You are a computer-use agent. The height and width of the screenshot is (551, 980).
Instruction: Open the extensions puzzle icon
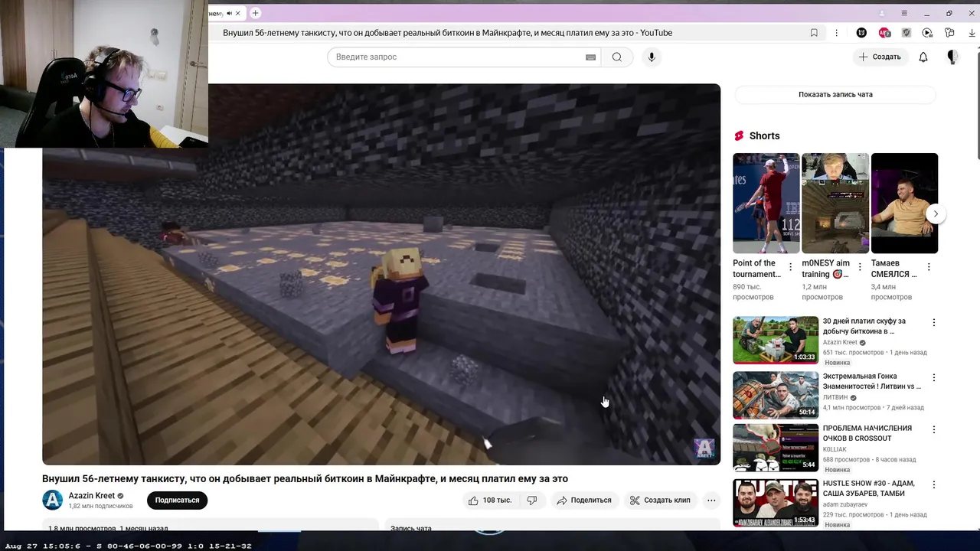tap(949, 33)
